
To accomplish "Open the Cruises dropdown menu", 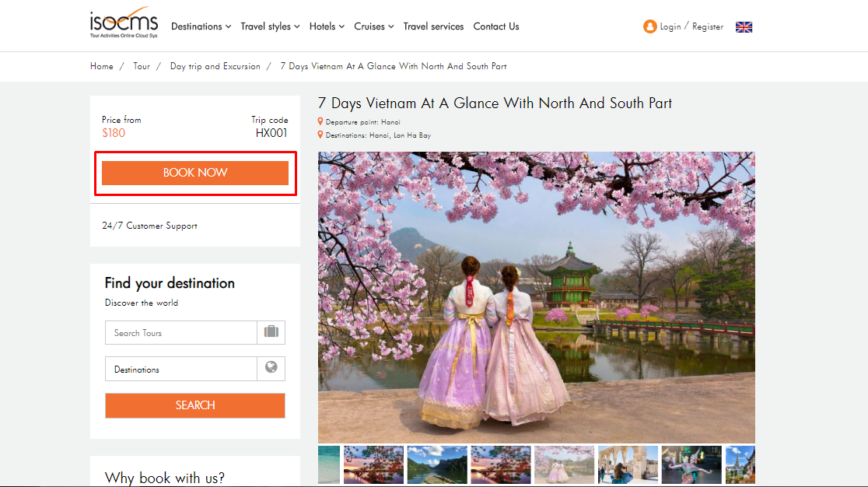I will click(373, 26).
